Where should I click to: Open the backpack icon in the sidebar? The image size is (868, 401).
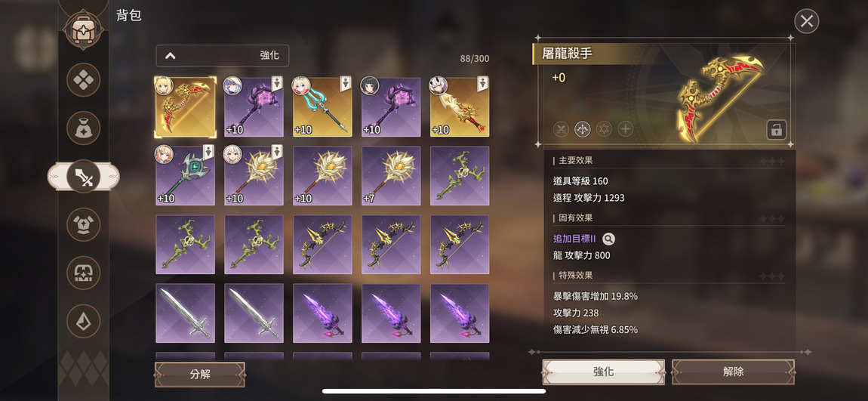(x=84, y=29)
